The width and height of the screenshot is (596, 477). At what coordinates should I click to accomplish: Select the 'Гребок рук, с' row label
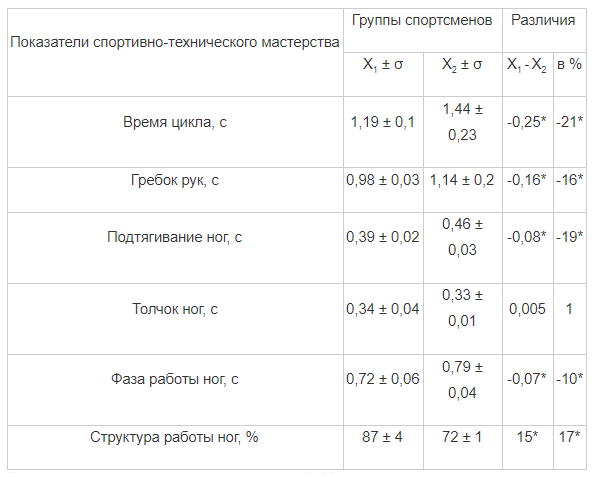175,180
